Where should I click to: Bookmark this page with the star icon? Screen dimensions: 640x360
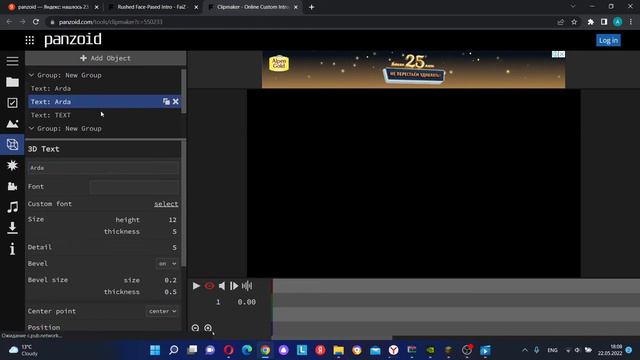click(x=574, y=22)
